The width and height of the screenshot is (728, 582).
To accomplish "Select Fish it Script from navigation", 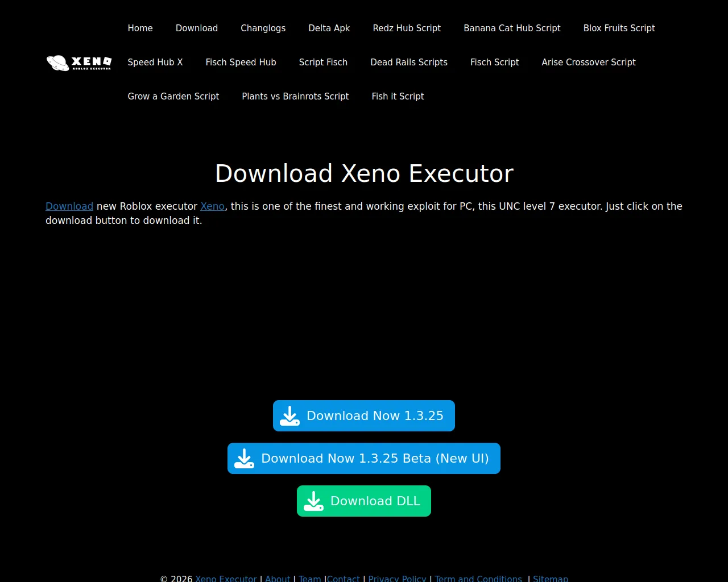I will (x=398, y=97).
